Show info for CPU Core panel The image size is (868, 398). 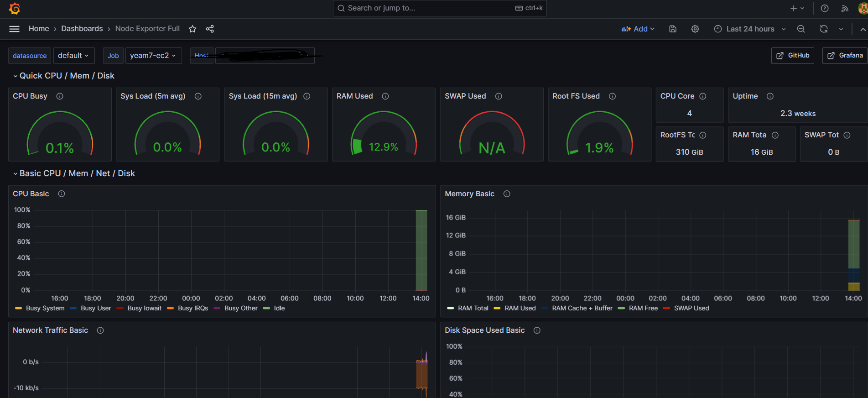703,96
